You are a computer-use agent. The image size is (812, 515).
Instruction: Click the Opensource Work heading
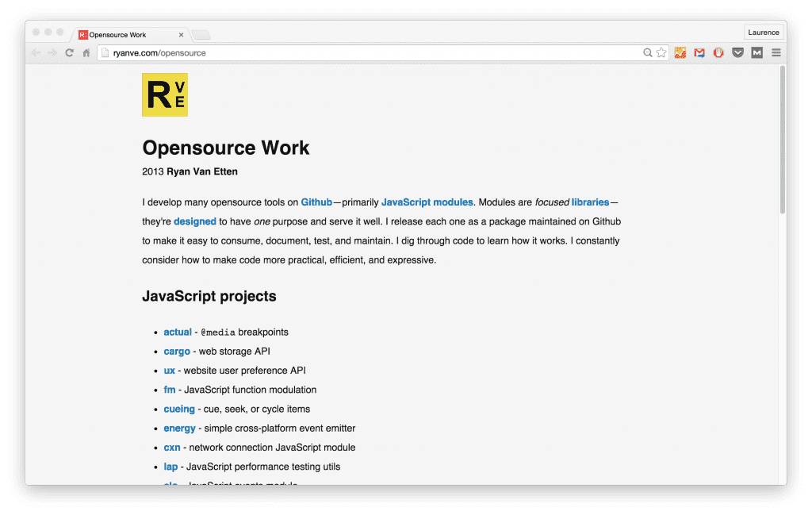pyautogui.click(x=226, y=148)
